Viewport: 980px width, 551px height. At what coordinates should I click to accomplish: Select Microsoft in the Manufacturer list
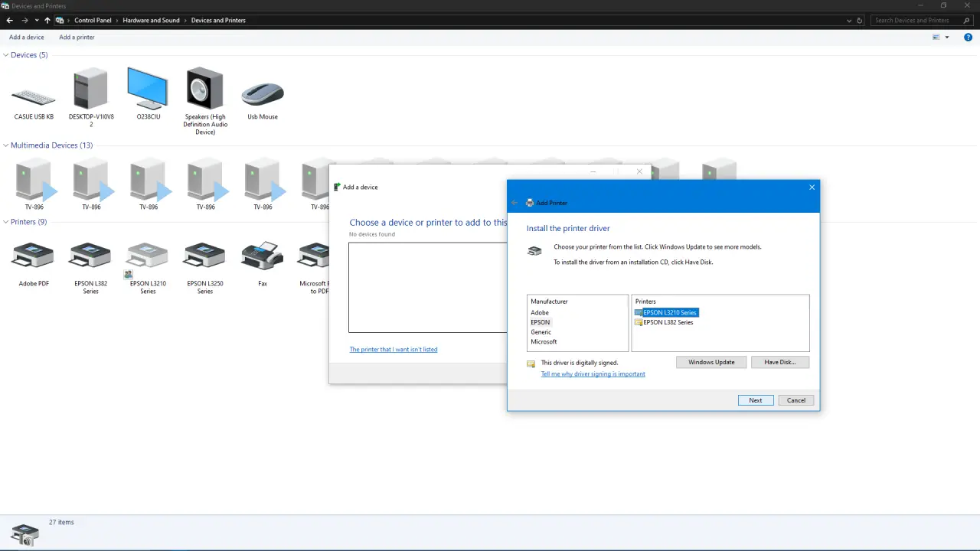544,342
